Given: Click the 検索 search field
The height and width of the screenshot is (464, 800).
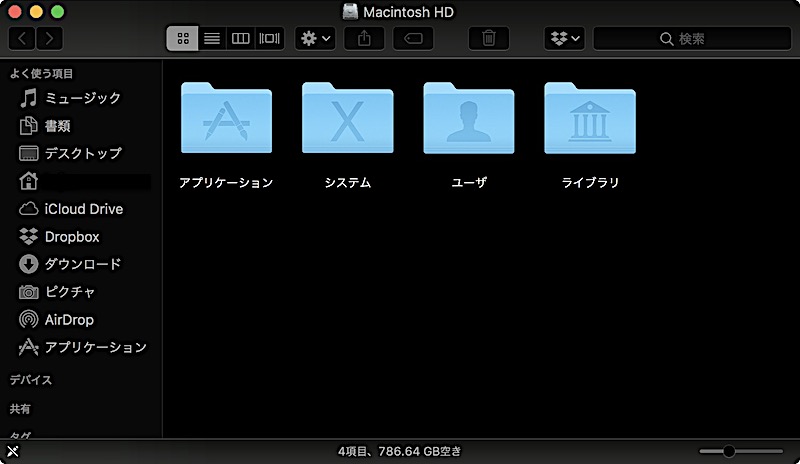Looking at the screenshot, I should [x=692, y=38].
